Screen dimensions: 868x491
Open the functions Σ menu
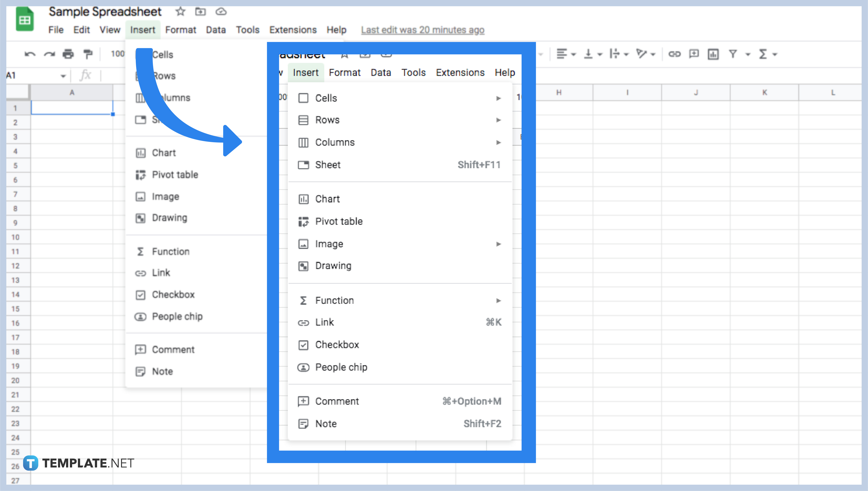[763, 54]
